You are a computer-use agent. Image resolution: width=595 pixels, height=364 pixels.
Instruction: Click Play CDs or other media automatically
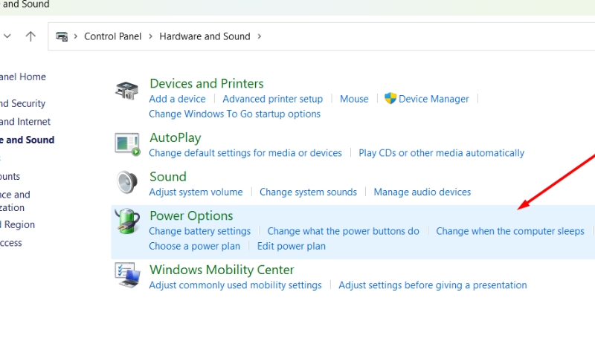click(x=441, y=153)
